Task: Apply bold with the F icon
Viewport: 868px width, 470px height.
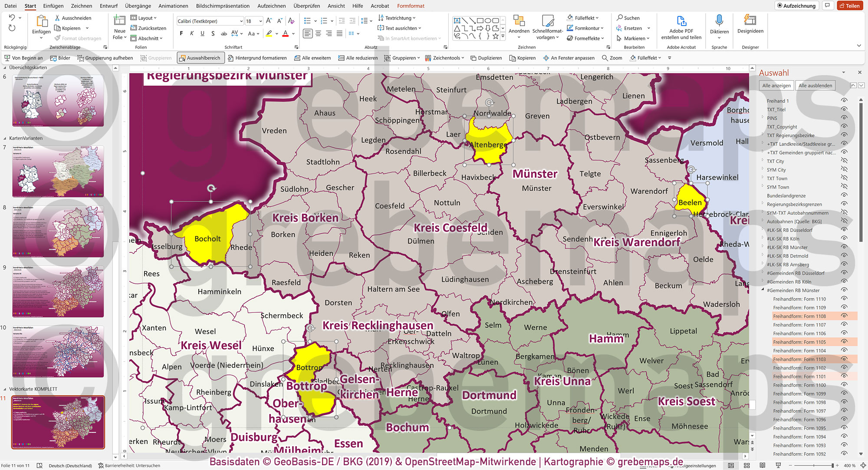Action: pyautogui.click(x=181, y=33)
